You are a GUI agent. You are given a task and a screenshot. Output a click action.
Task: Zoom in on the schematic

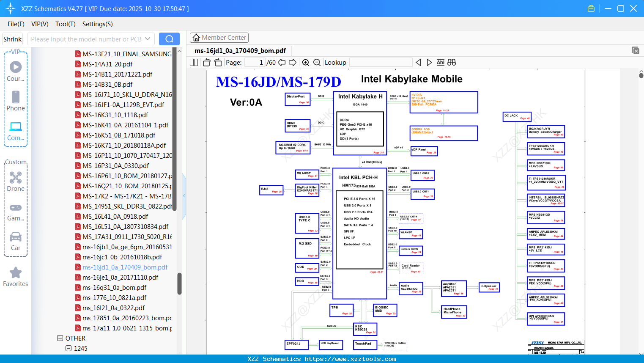tap(306, 63)
